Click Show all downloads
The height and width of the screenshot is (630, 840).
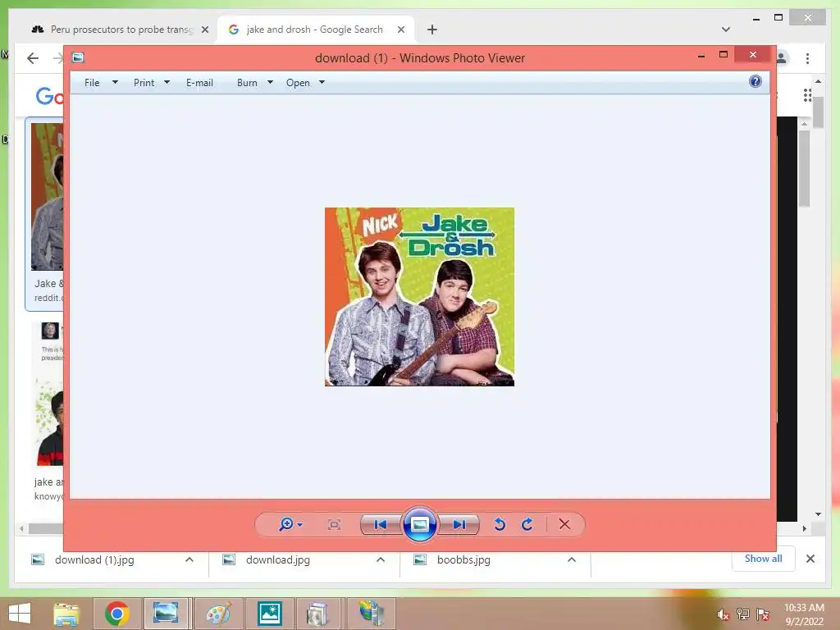pos(764,559)
